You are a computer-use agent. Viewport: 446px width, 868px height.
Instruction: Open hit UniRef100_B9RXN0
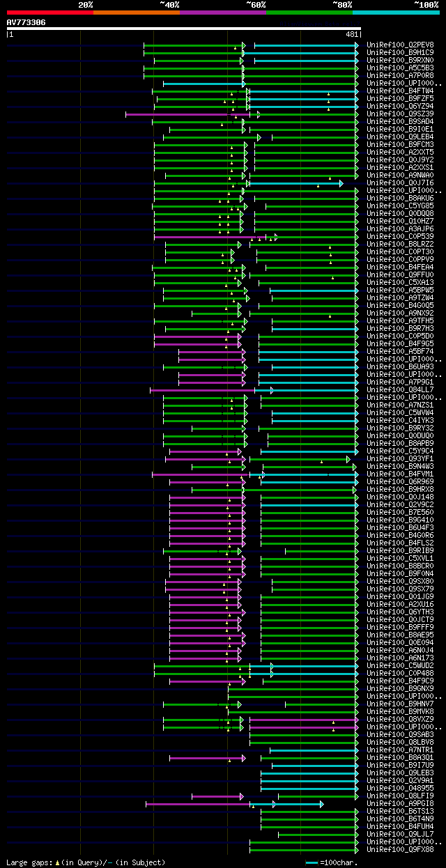click(400, 60)
